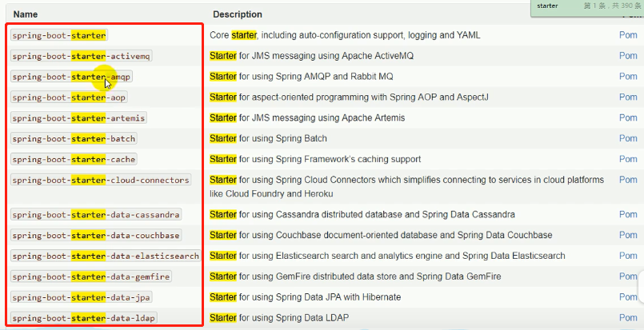
Task: Click the 'Description' column header
Action: 238,14
